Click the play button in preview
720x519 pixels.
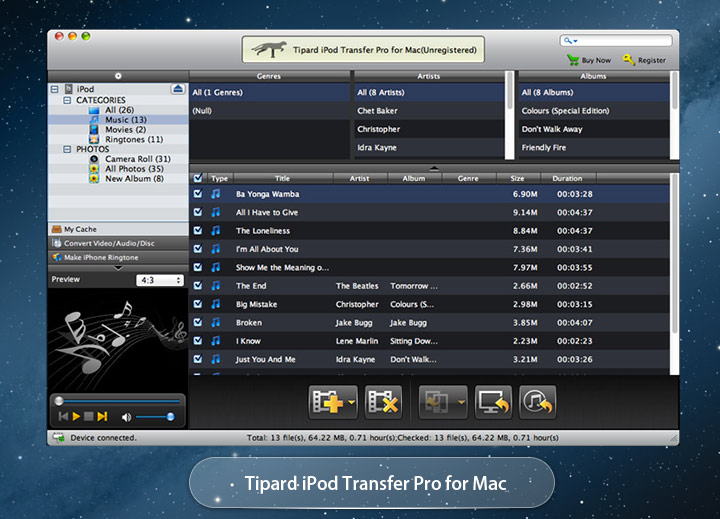pyautogui.click(x=76, y=417)
